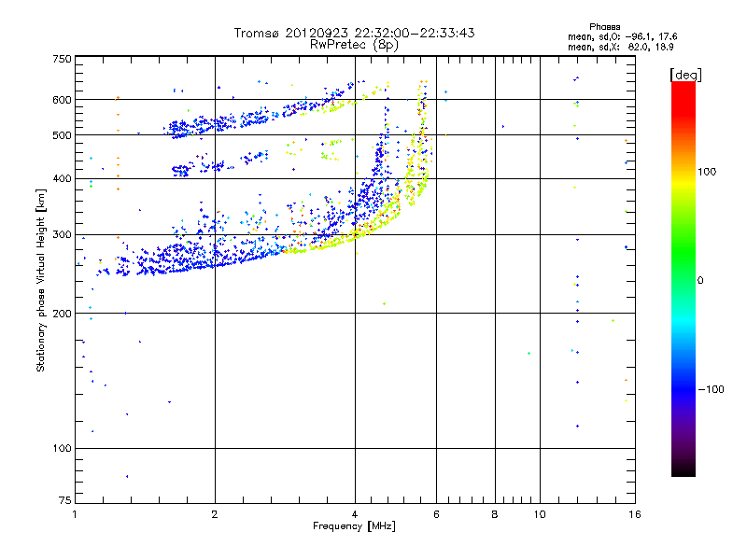This screenshot has height=560, width=747.
Task: Click the y-axis tick label '75'
Action: (x=65, y=500)
